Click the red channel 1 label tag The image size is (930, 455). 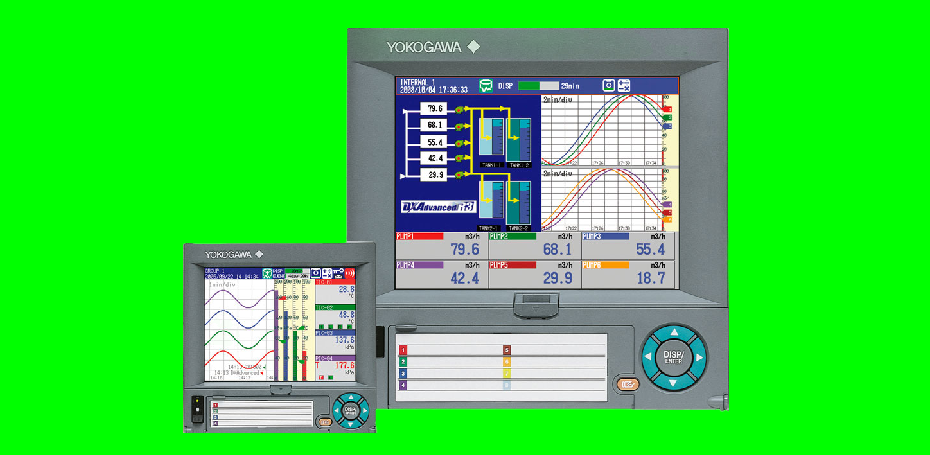(x=403, y=350)
